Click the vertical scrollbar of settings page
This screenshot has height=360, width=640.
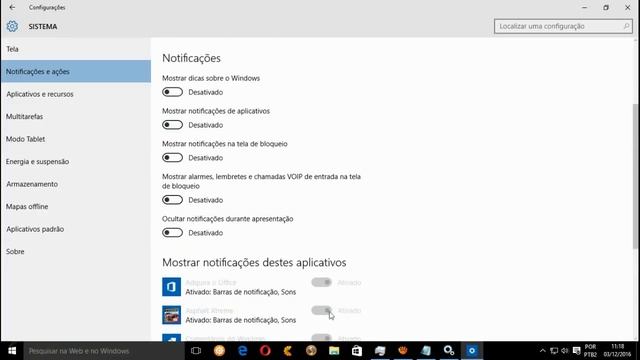point(636,176)
